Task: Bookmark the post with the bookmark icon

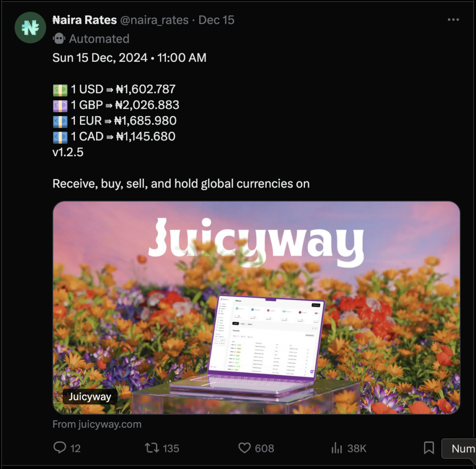Action: tap(429, 448)
